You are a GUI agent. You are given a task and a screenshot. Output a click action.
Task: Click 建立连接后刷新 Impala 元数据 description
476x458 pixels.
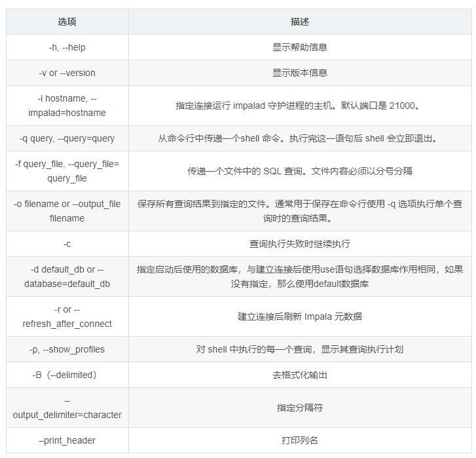point(300,316)
